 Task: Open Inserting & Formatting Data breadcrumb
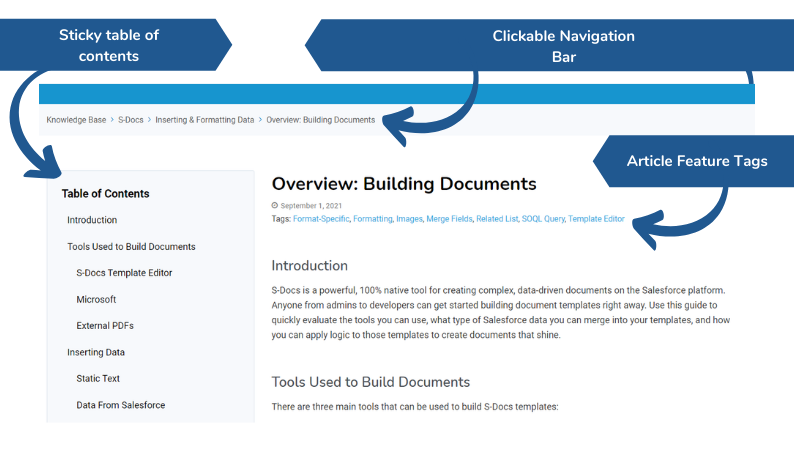click(205, 120)
